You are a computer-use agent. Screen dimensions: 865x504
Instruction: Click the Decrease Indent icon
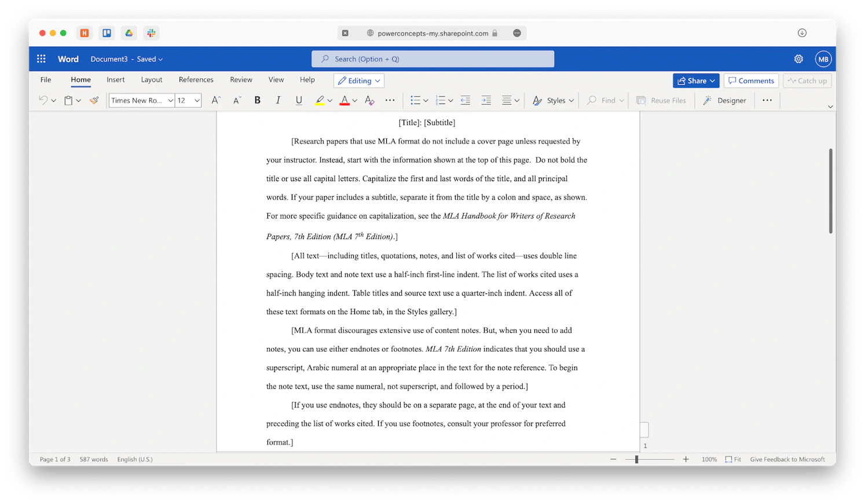pyautogui.click(x=465, y=100)
